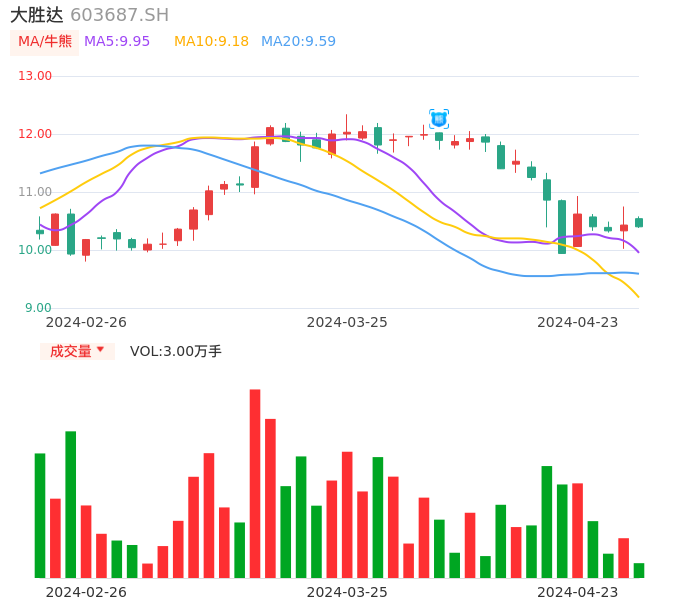
Task: Click the 2024-02-26 date label under price chart
Action: [86, 322]
